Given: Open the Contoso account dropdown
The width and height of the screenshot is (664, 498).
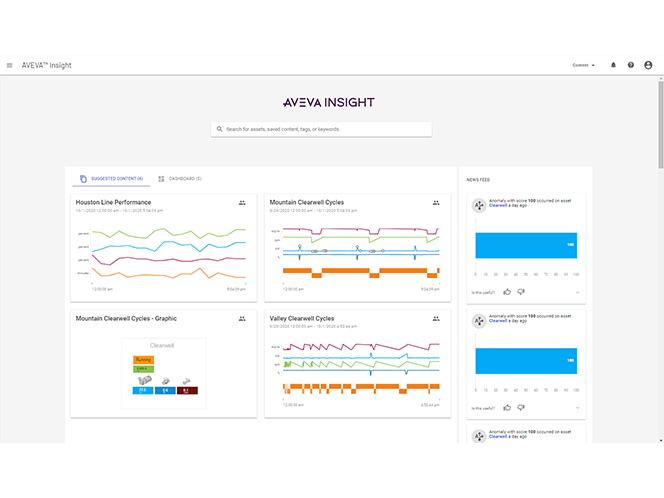Looking at the screenshot, I should (583, 65).
